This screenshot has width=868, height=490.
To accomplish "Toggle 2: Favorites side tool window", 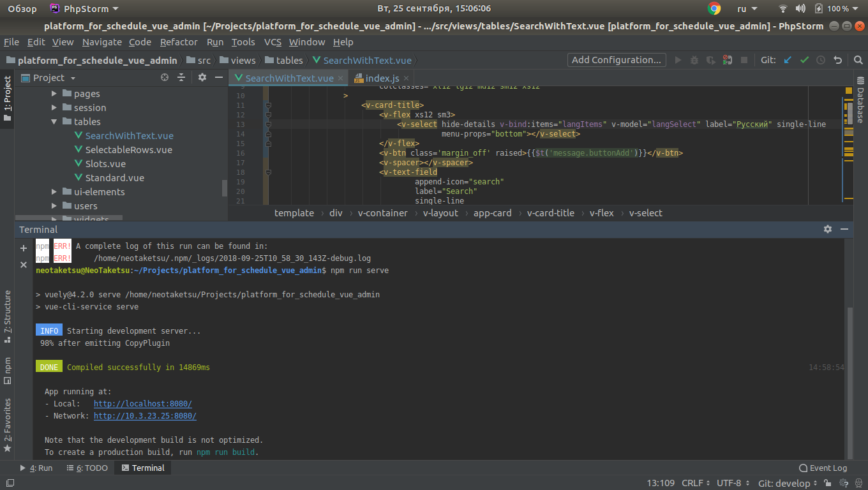I will point(7,425).
